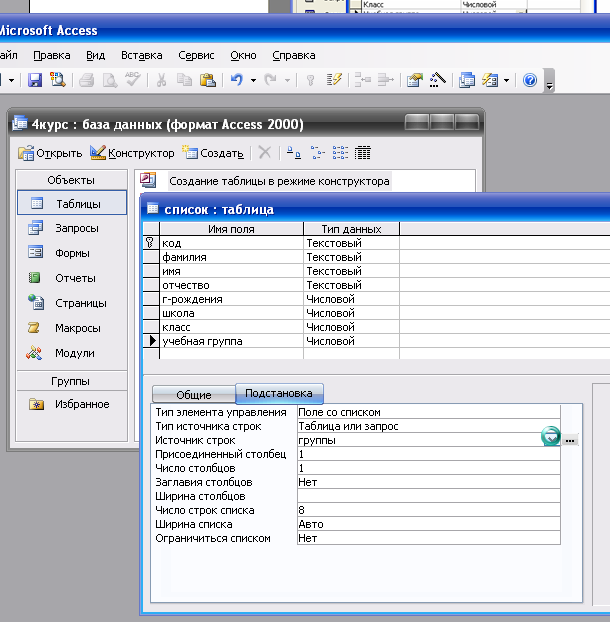Click the Присоединенный столбец input field

tap(429, 454)
